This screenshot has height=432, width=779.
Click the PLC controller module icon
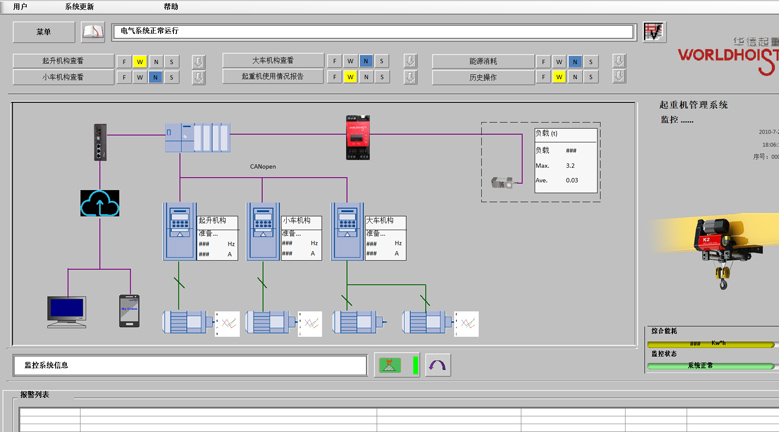click(x=198, y=138)
